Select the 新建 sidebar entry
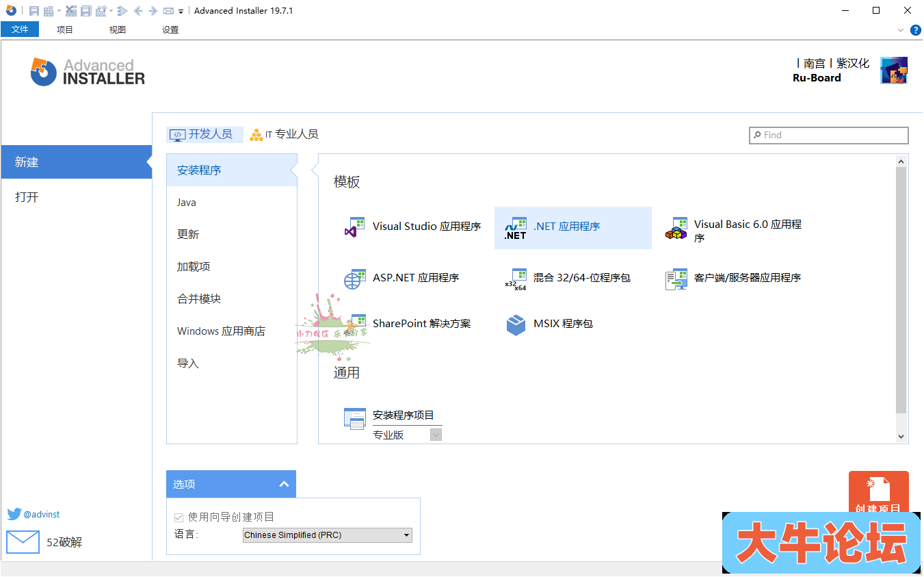924x577 pixels. coord(76,162)
